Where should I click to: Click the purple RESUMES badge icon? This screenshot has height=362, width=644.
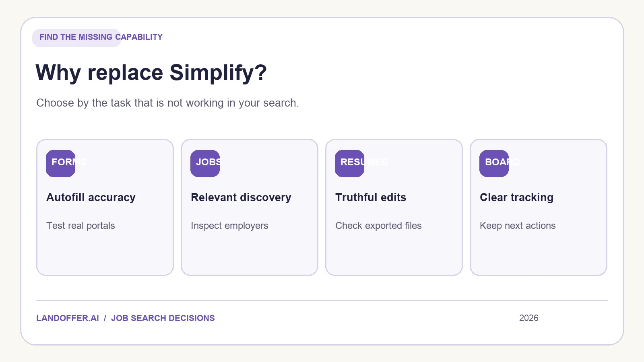pyautogui.click(x=349, y=163)
